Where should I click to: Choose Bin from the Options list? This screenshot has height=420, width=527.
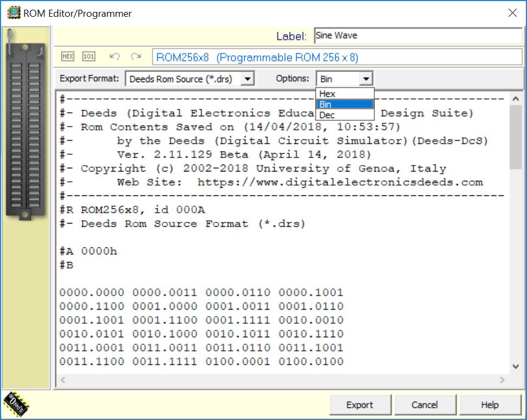tap(345, 104)
